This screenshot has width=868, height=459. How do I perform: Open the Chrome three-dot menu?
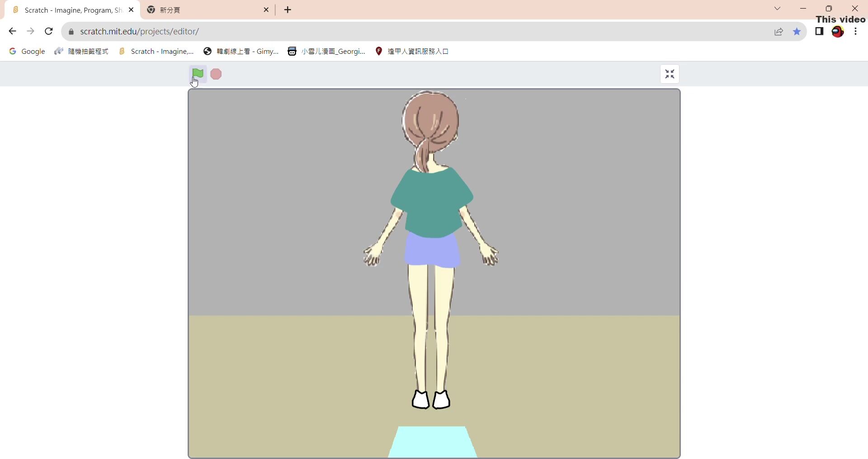[856, 31]
